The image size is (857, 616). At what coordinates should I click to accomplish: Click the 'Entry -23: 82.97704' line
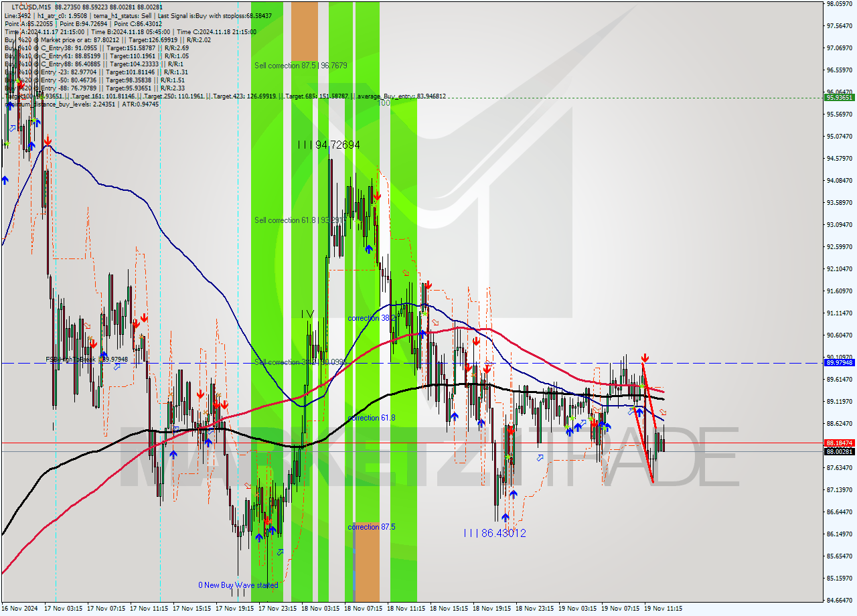(x=96, y=72)
